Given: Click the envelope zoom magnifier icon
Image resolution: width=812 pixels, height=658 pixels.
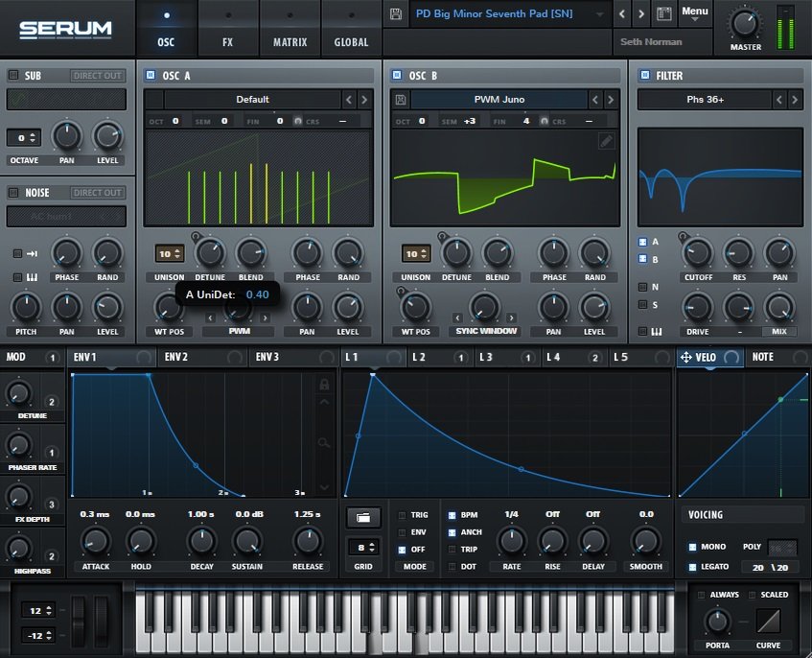Looking at the screenshot, I should click(x=324, y=442).
